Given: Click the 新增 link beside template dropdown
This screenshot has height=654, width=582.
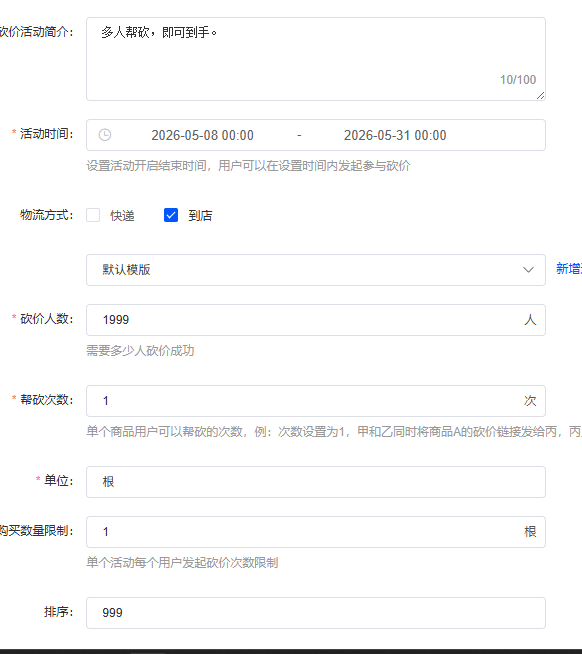Looking at the screenshot, I should tap(569, 269).
